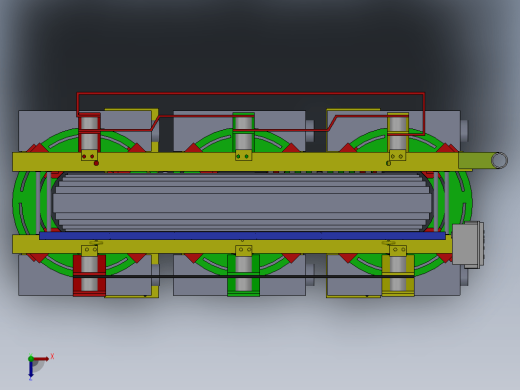Select the gray junction box on right end

point(468,244)
